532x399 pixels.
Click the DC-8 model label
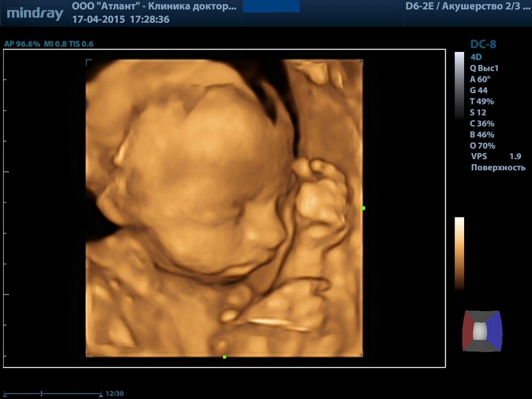coord(483,44)
